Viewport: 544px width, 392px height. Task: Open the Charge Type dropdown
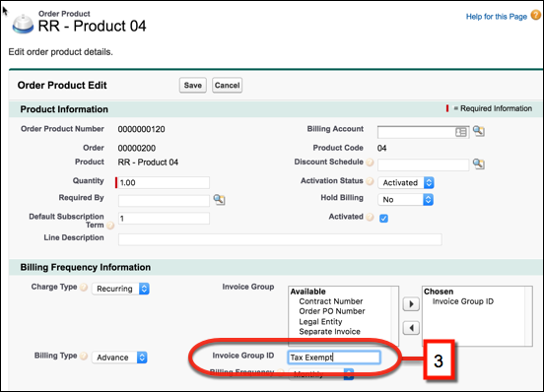click(120, 289)
